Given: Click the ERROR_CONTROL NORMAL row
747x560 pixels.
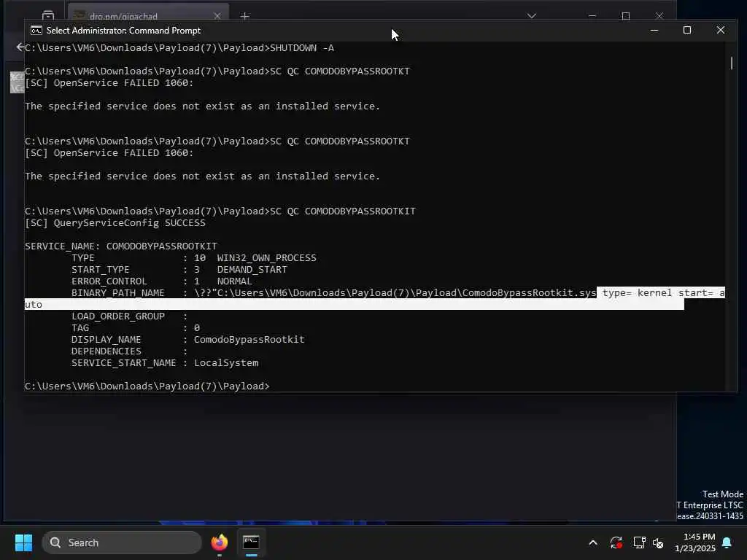Looking at the screenshot, I should tap(161, 281).
